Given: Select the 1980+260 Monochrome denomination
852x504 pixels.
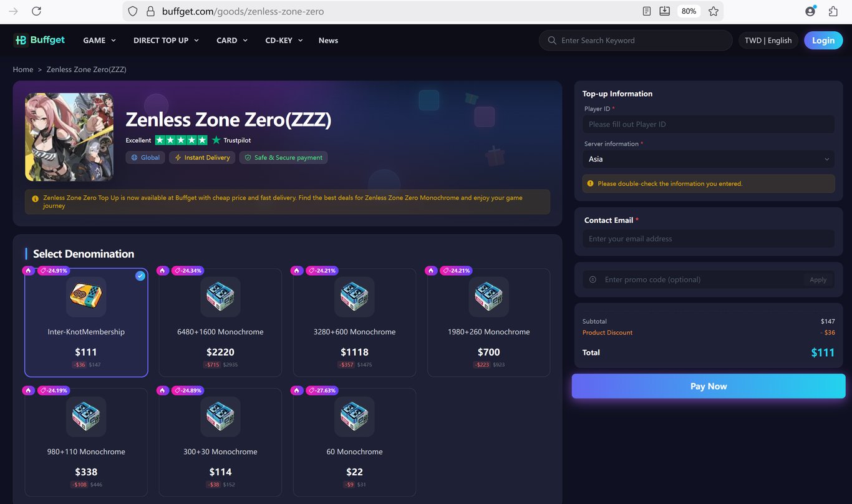Looking at the screenshot, I should [x=489, y=322].
